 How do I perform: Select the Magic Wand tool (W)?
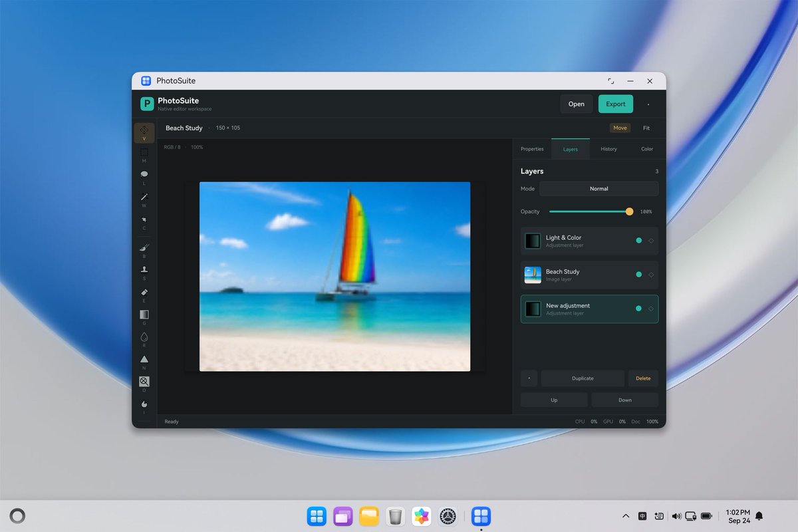(x=144, y=200)
